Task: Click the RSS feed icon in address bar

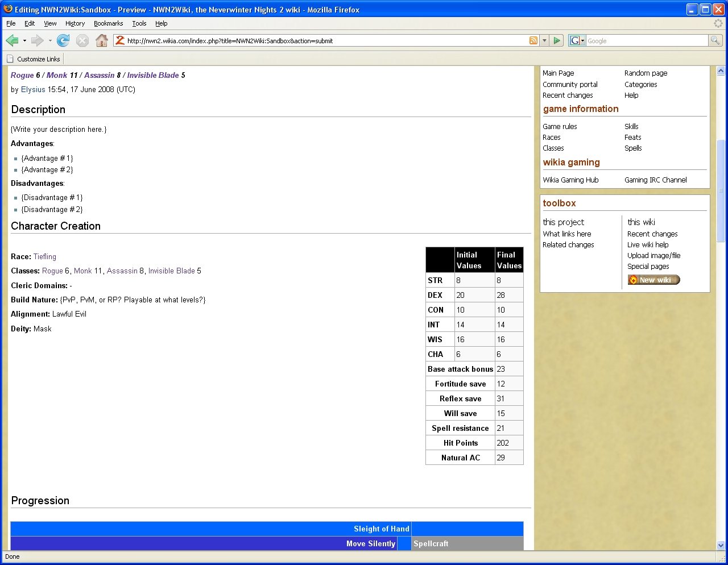Action: [533, 40]
